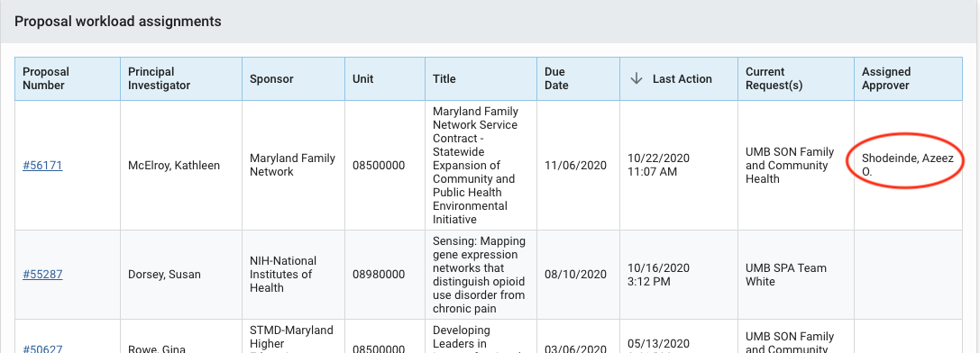Click the Proposal workload assignments heading
The height and width of the screenshot is (353, 980).
(117, 22)
